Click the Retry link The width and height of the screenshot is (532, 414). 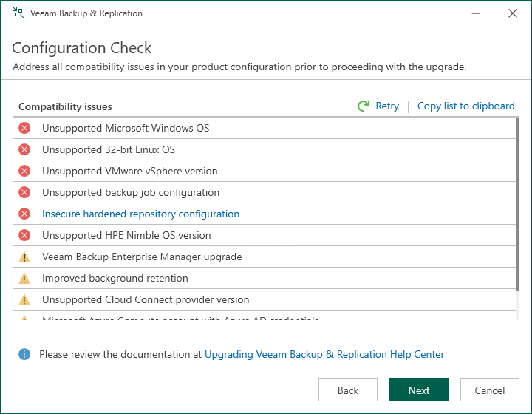point(387,106)
